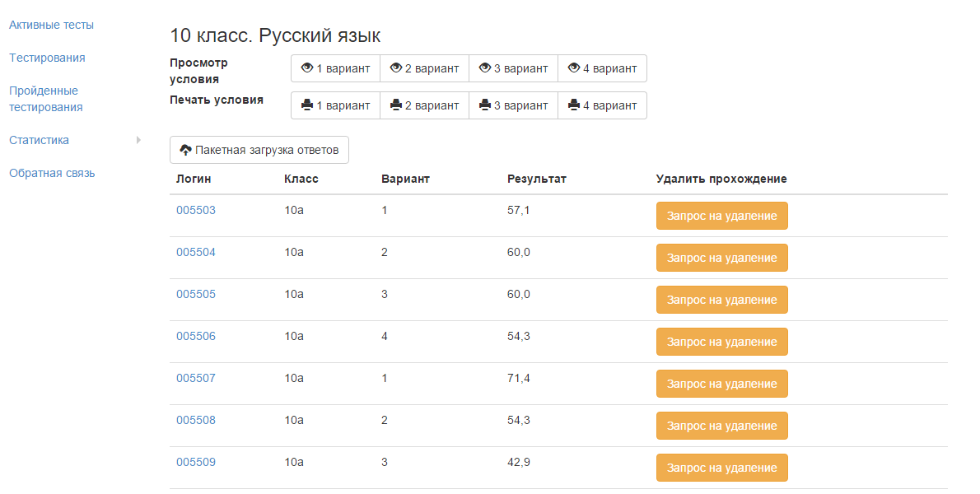Screen dimensions: 980x494
Task: View conditions for 4 вариант (eye icon)
Action: [x=602, y=68]
